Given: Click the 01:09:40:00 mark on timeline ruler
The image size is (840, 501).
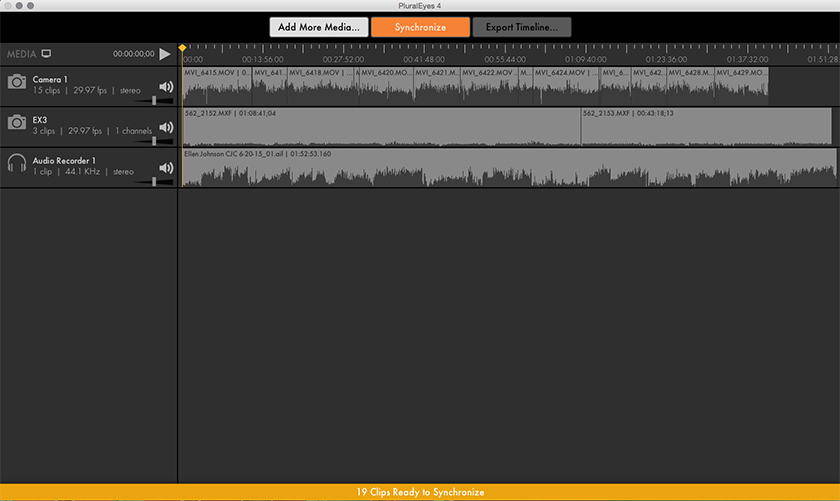Looking at the screenshot, I should (x=584, y=58).
